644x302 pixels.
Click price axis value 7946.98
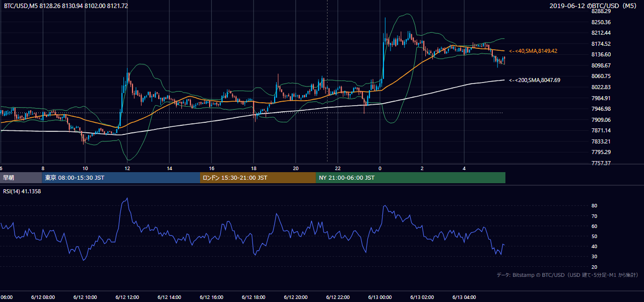tap(601, 109)
